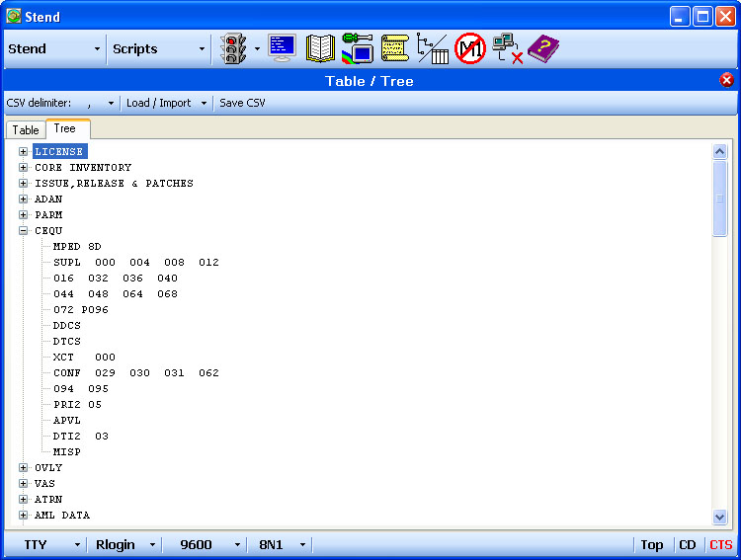Select the DDCS row
741x560 pixels.
(x=66, y=326)
